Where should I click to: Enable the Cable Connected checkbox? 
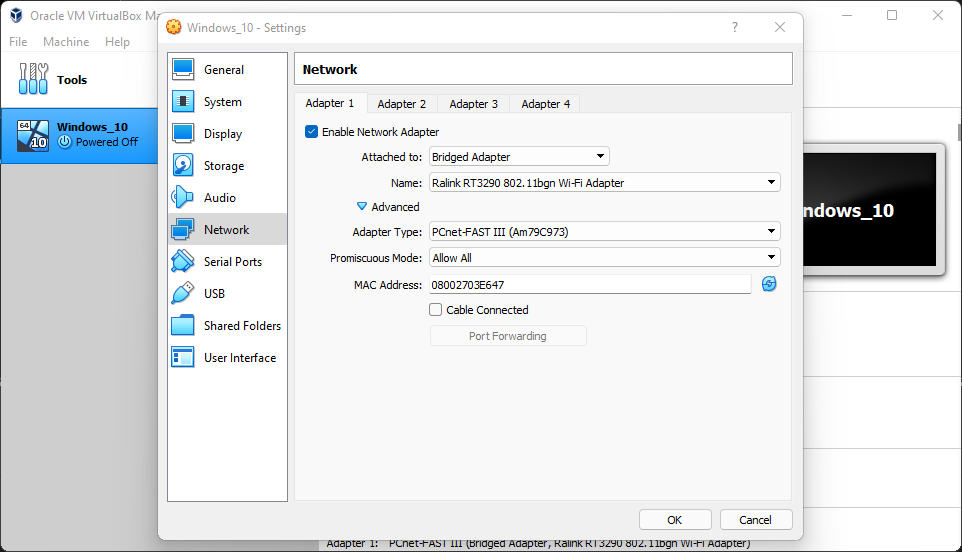click(x=436, y=310)
